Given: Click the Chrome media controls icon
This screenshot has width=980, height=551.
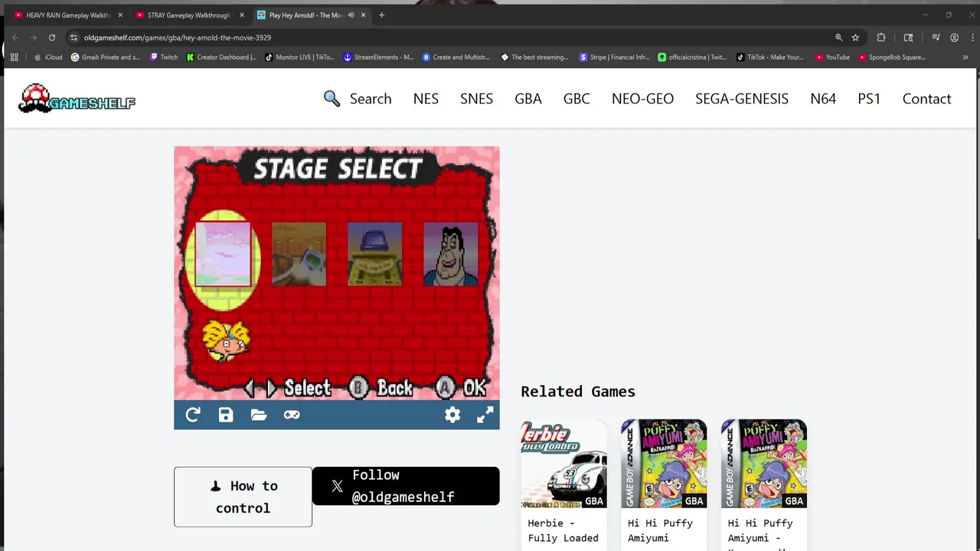Looking at the screenshot, I should pos(936,37).
